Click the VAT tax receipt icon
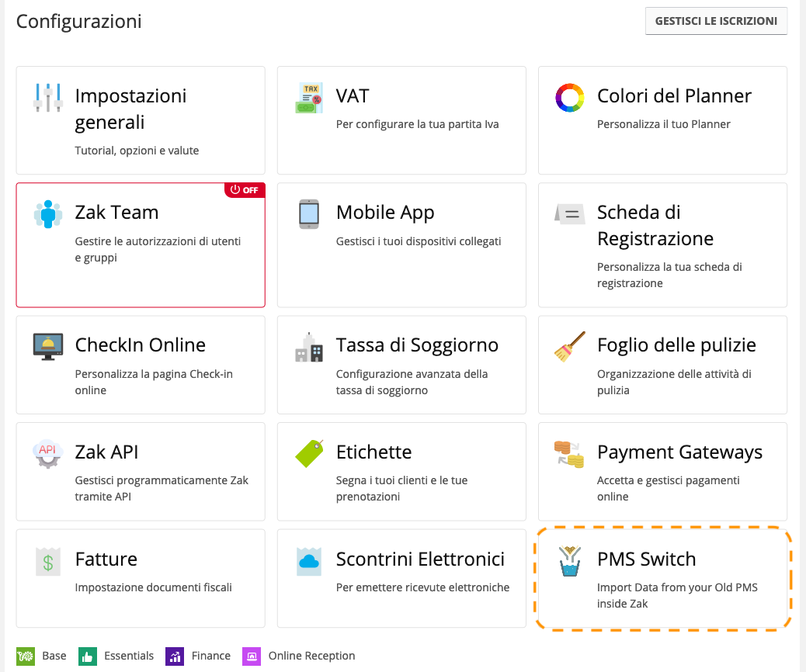 tap(309, 98)
